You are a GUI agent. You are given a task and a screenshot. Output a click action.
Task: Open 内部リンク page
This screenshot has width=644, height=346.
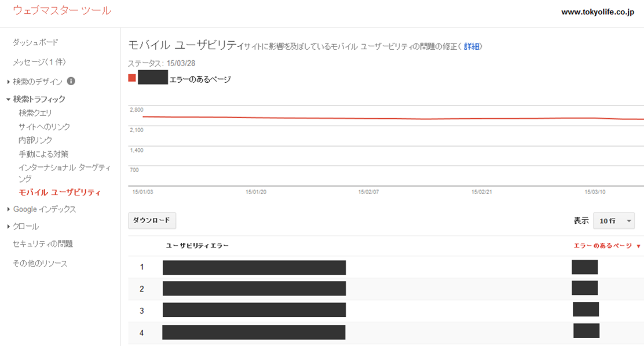35,140
